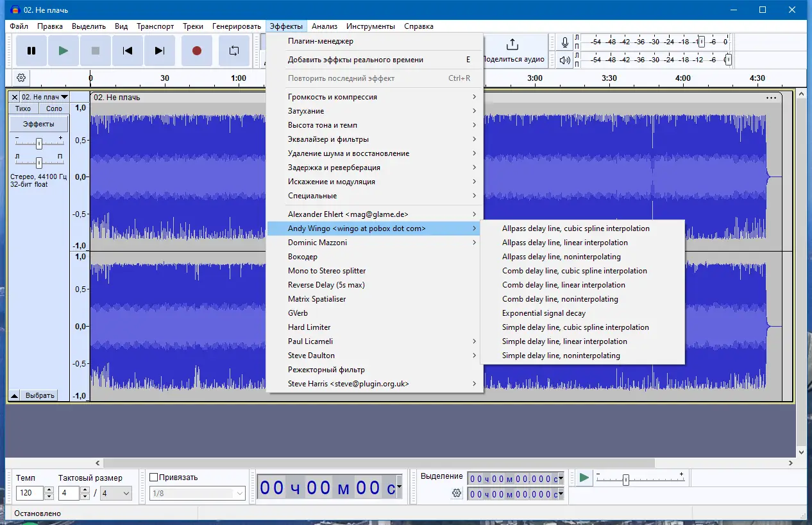Click the microphone record meter icon

(565, 42)
